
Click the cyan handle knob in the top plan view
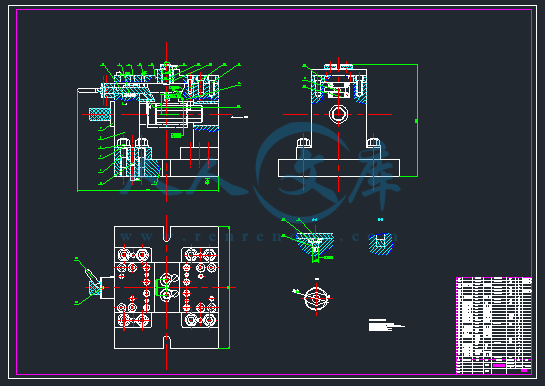(x=94, y=288)
